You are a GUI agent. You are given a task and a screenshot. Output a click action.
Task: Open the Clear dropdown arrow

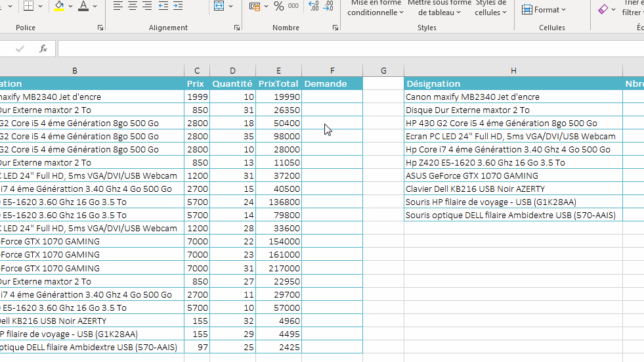pos(613,9)
